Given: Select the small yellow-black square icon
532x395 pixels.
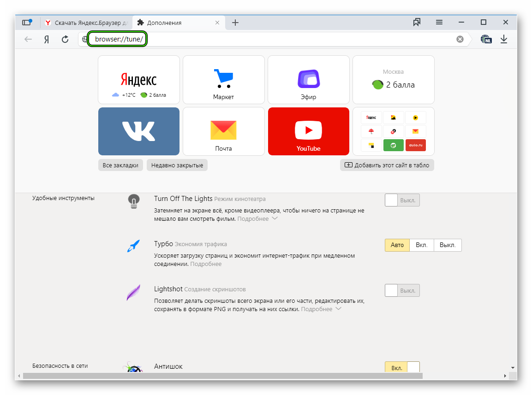Looking at the screenshot, I should tap(371, 145).
